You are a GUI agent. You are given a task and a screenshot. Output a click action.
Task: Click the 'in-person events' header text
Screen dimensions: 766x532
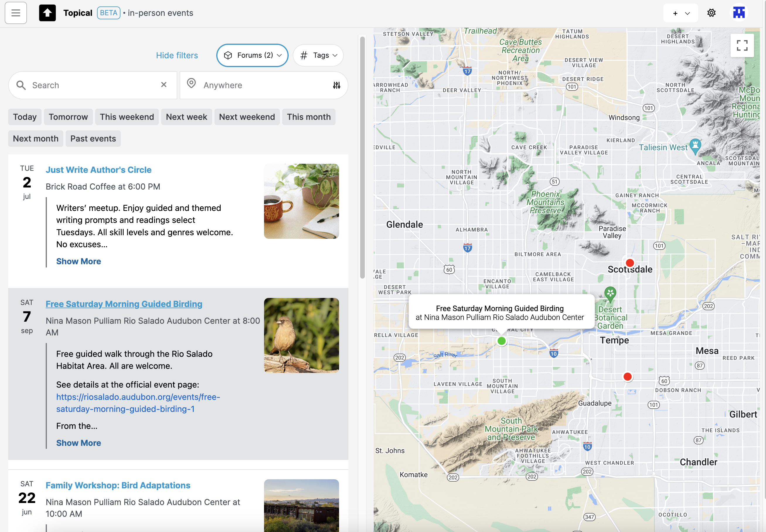pos(160,13)
